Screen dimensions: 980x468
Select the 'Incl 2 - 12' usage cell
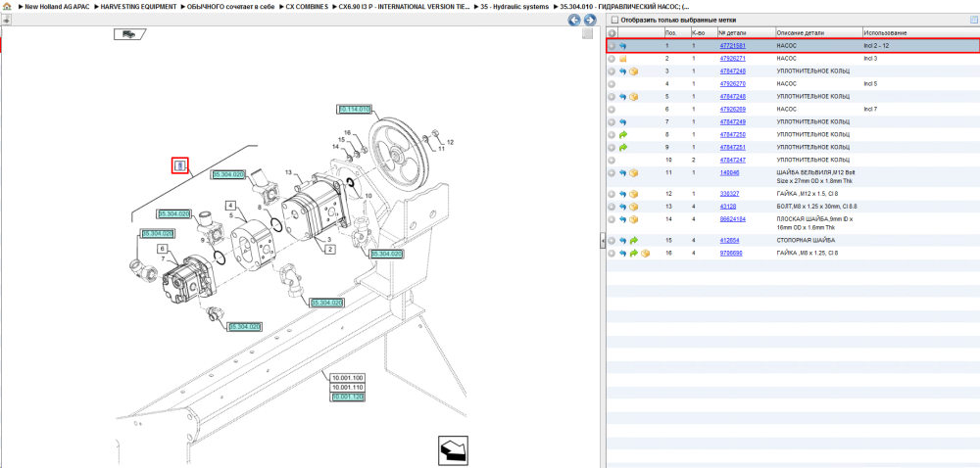tap(876, 46)
